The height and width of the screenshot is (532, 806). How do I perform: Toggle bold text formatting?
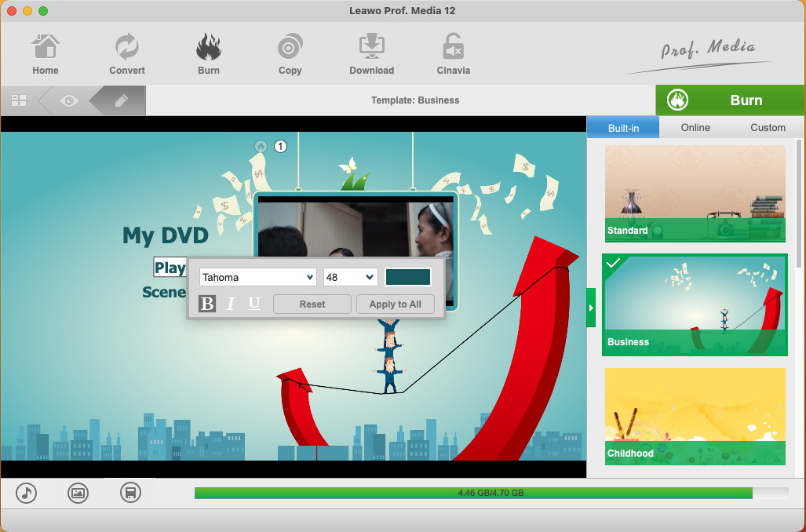pyautogui.click(x=207, y=304)
